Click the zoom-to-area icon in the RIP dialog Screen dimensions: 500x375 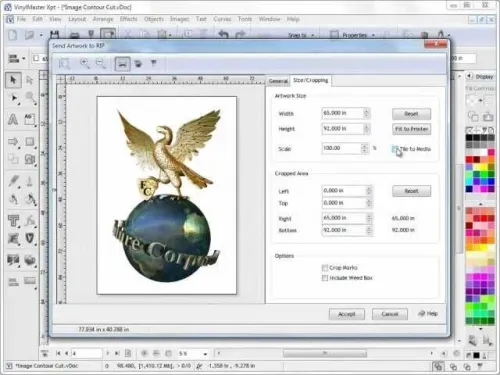(x=64, y=63)
